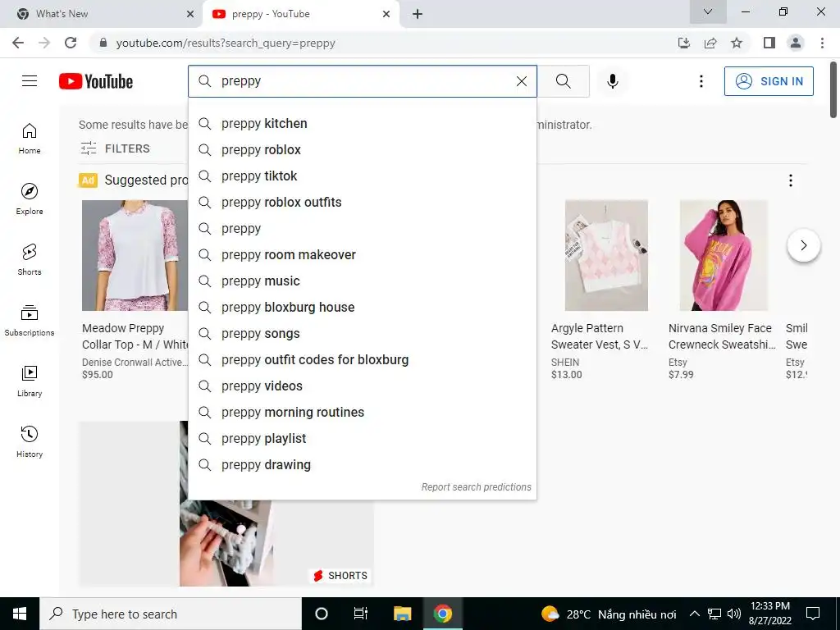Open a new Chrome tab
This screenshot has width=840, height=630.
point(418,14)
